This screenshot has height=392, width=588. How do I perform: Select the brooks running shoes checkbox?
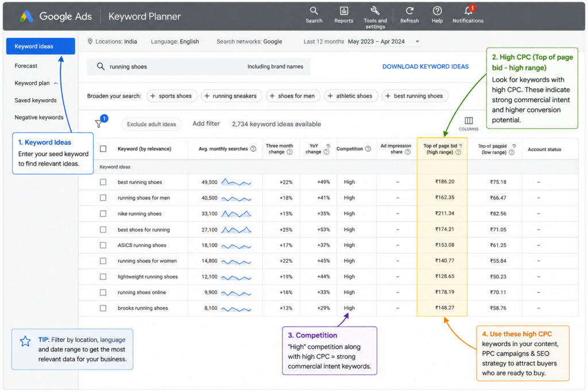(x=103, y=308)
